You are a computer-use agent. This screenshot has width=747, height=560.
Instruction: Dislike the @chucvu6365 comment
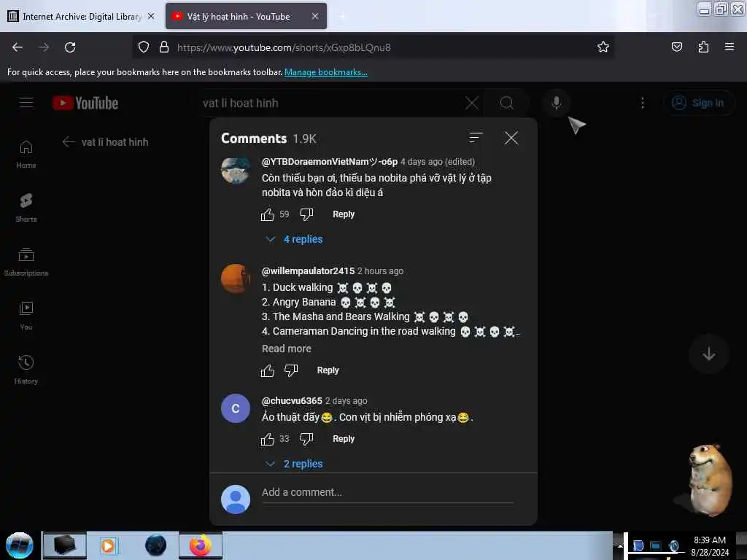pos(306,438)
